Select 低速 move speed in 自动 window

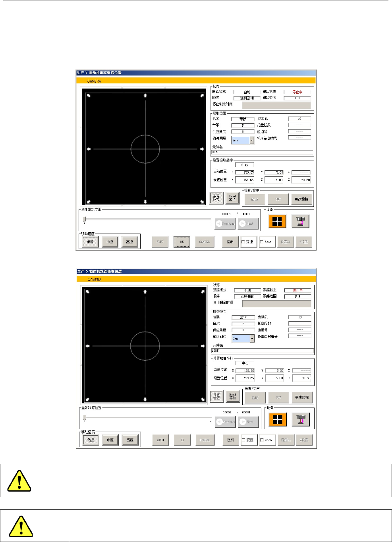click(x=90, y=242)
